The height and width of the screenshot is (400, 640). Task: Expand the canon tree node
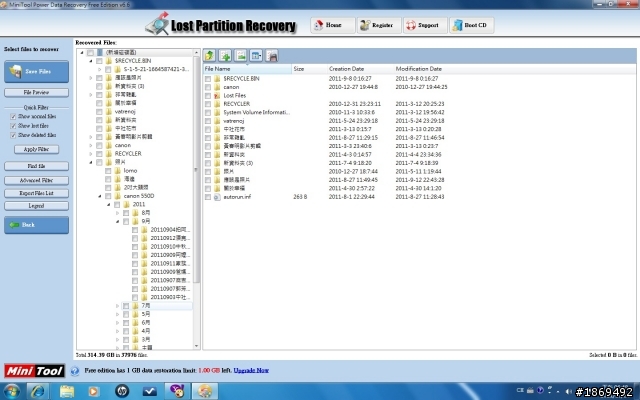[x=91, y=145]
